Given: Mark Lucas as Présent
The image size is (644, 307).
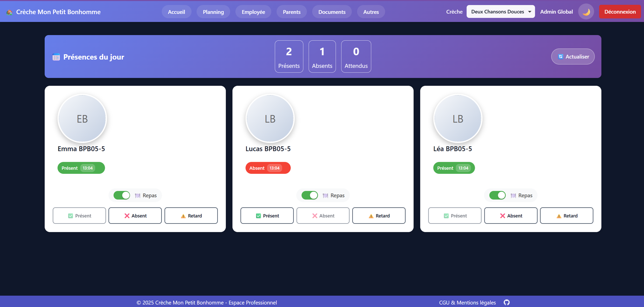Looking at the screenshot, I should pos(267,216).
